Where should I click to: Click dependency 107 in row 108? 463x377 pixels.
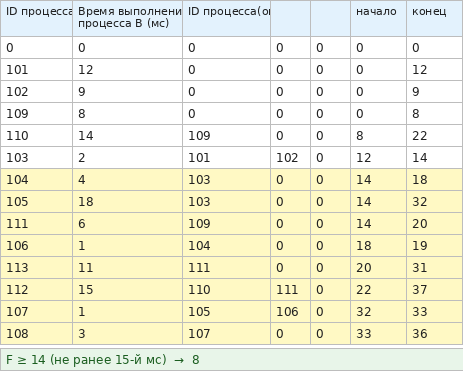pyautogui.click(x=227, y=334)
